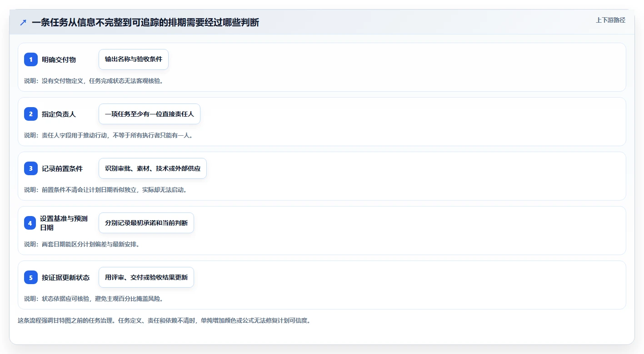Click the step 3 number badge
The image size is (644, 354).
pyautogui.click(x=31, y=168)
